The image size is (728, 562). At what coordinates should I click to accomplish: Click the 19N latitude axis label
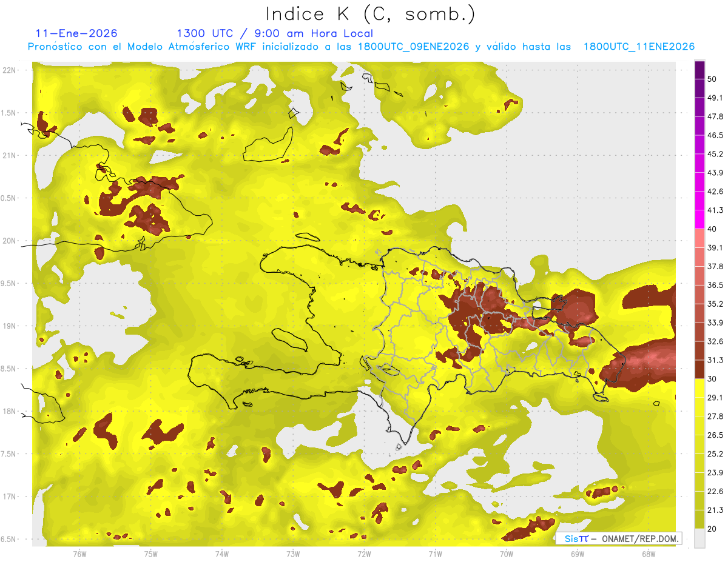pyautogui.click(x=10, y=326)
